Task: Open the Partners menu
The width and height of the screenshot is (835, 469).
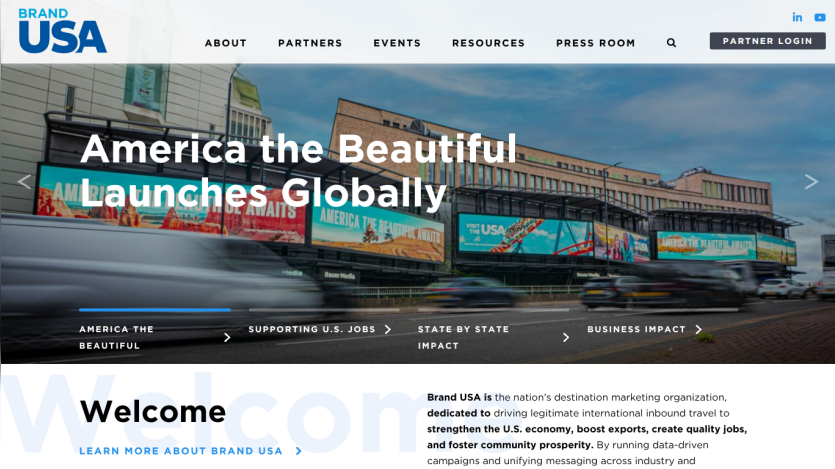Action: pos(310,43)
